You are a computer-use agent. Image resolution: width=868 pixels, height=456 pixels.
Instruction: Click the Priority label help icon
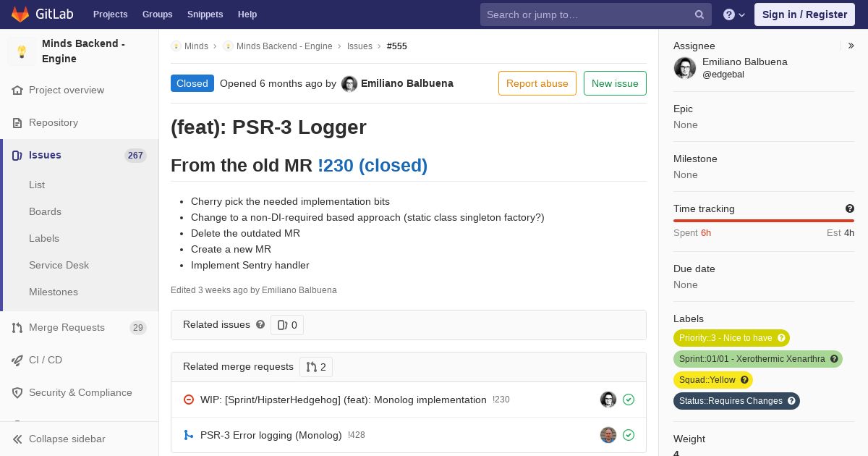coord(781,338)
